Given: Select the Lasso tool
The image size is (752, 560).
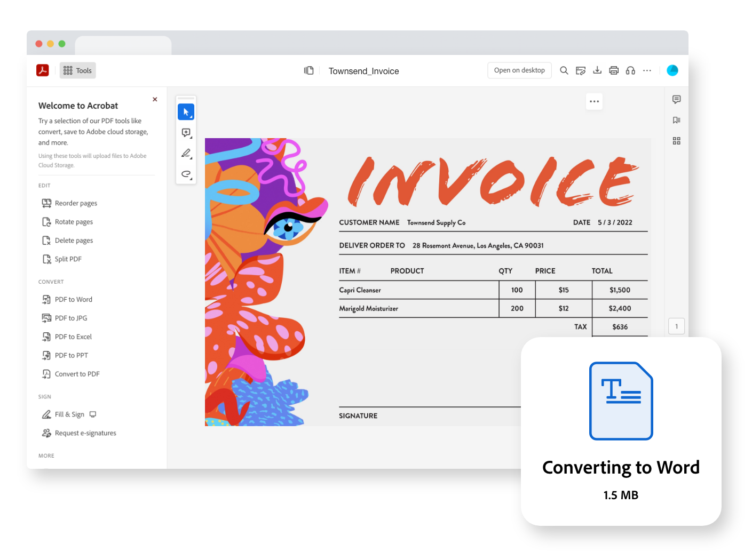Looking at the screenshot, I should 186,174.
